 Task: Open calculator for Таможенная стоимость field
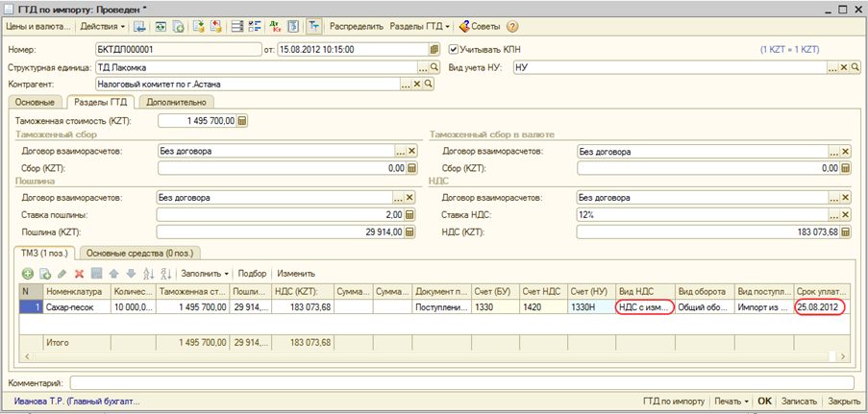242,121
